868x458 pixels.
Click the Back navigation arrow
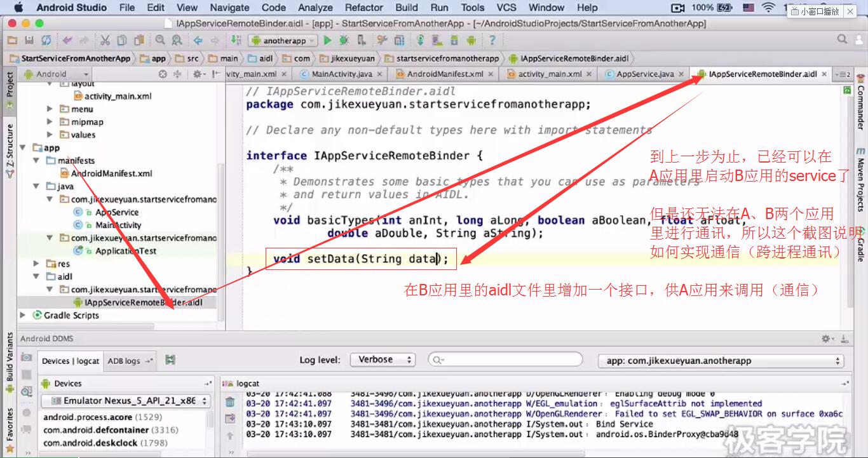pyautogui.click(x=198, y=40)
